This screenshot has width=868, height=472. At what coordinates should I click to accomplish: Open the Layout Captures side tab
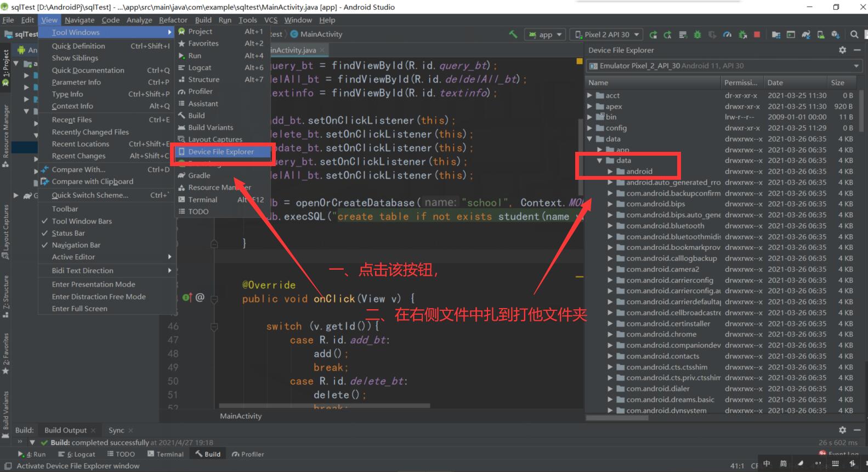click(x=5, y=232)
